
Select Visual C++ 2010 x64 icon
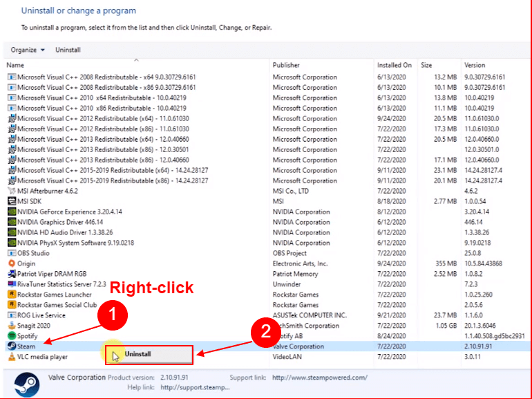click(12, 98)
